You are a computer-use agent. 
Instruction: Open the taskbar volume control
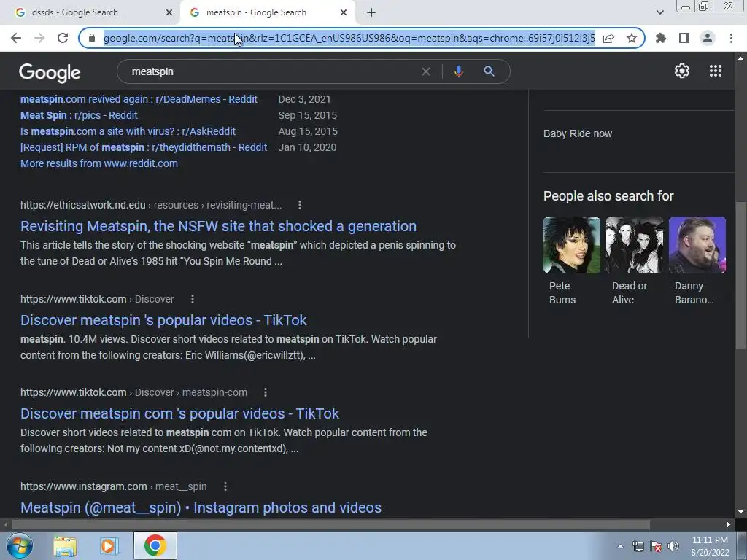(x=673, y=546)
